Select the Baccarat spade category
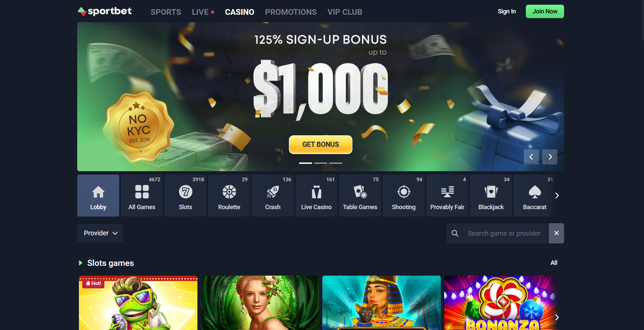644x330 pixels. click(535, 195)
